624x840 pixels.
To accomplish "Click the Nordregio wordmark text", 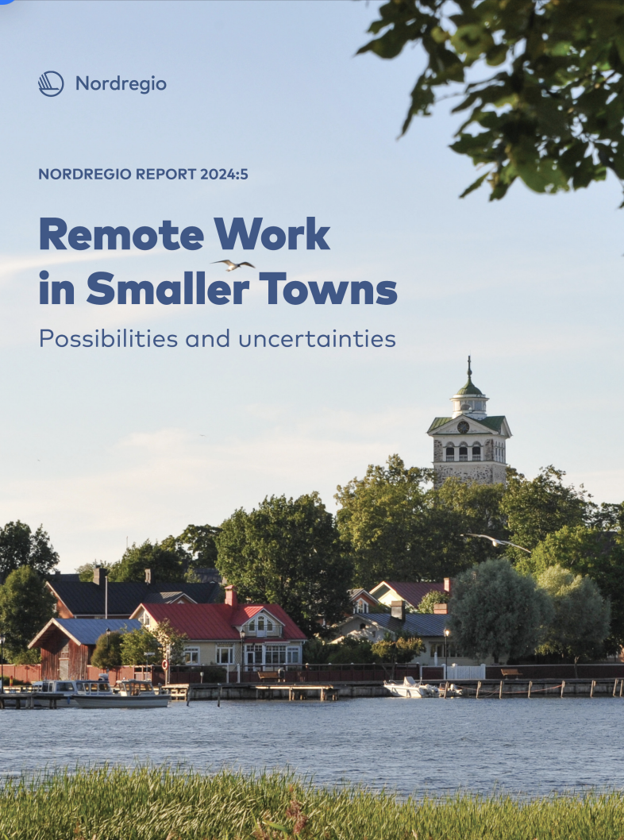I will pos(121,84).
